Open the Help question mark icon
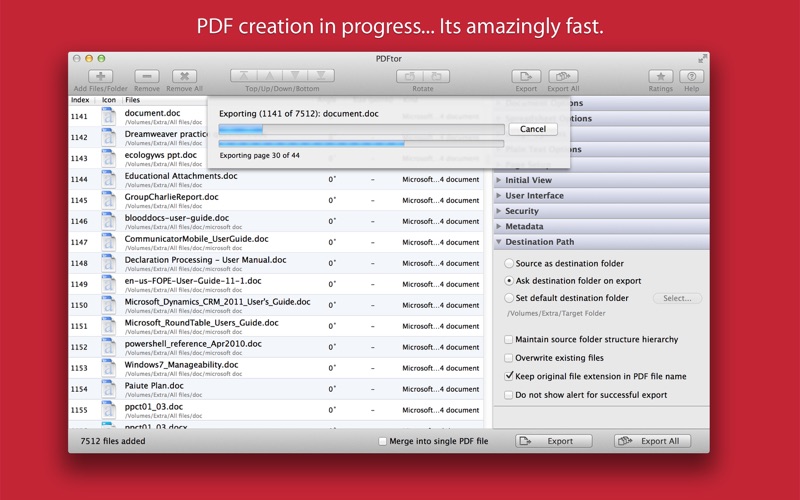800x500 pixels. (x=692, y=77)
